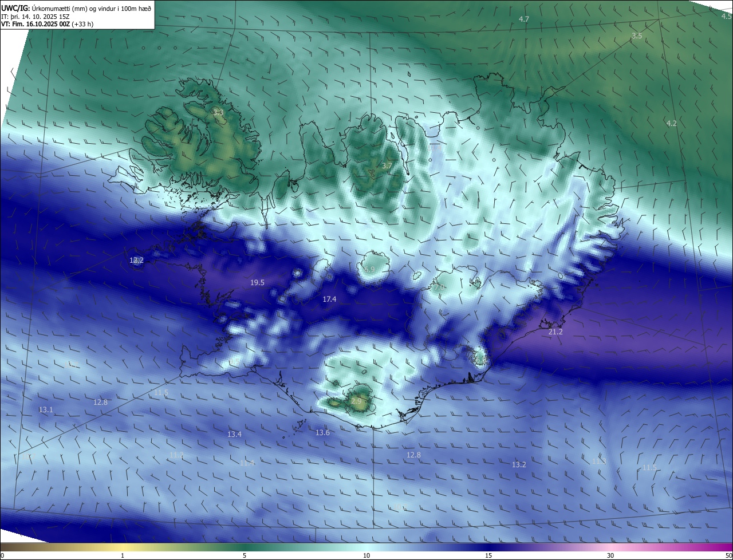This screenshot has height=560, width=733.
Task: Click the 11.2 value label
Action: pyautogui.click(x=176, y=455)
